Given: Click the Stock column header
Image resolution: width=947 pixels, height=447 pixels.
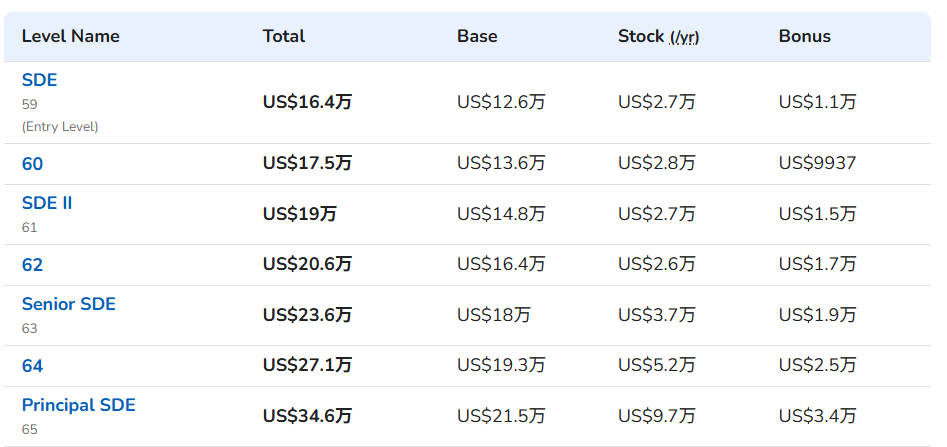Looking at the screenshot, I should 641,36.
